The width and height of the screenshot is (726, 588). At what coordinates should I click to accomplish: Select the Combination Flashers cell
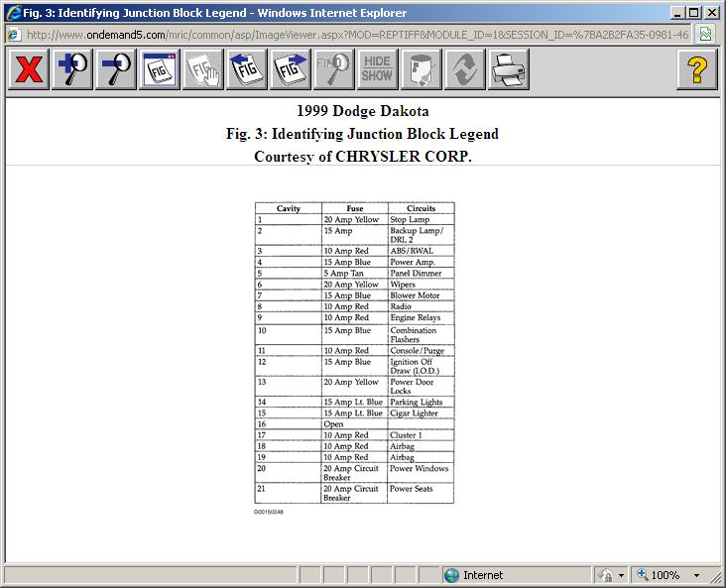421,335
